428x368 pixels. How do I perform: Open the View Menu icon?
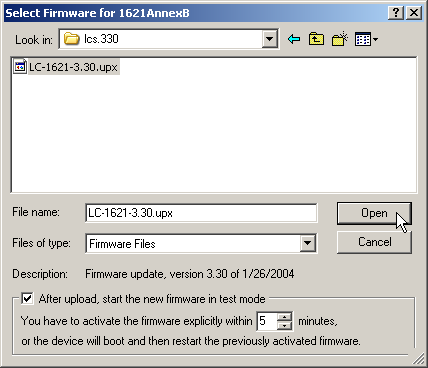366,39
